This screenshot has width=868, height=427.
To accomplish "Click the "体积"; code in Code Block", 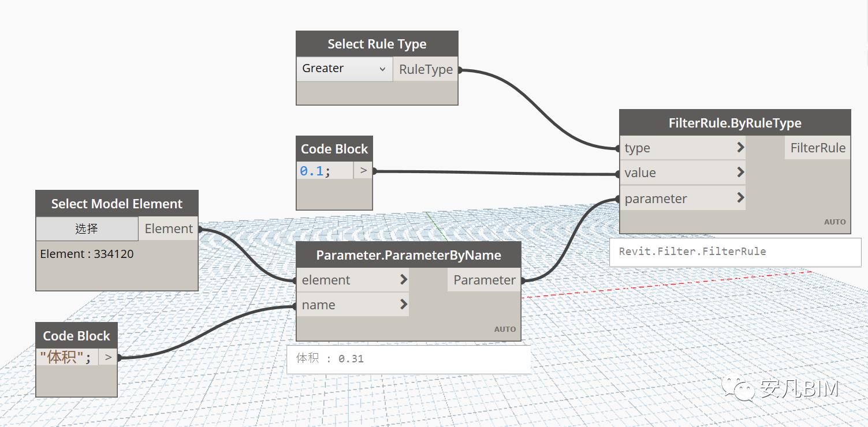I will coord(65,357).
